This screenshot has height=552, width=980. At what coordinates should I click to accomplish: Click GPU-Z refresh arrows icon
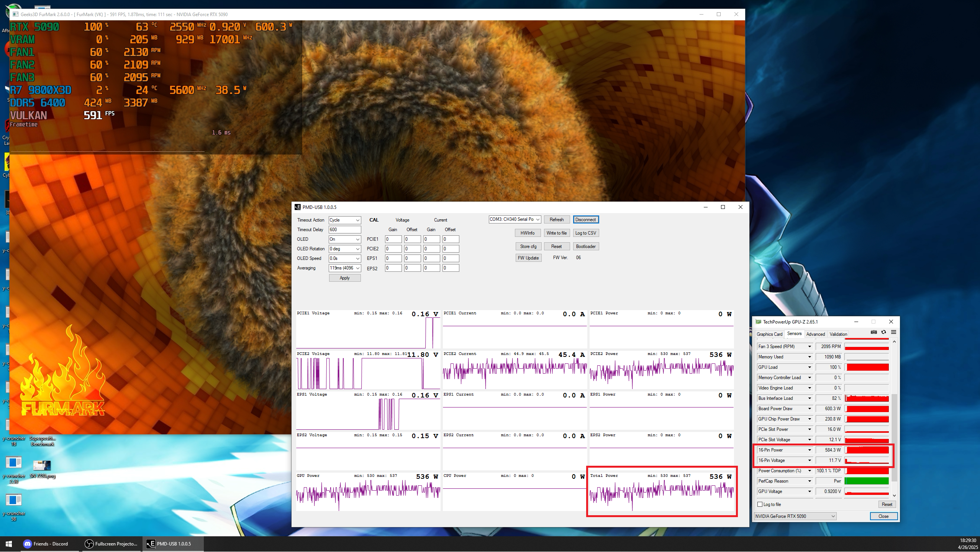tap(883, 332)
